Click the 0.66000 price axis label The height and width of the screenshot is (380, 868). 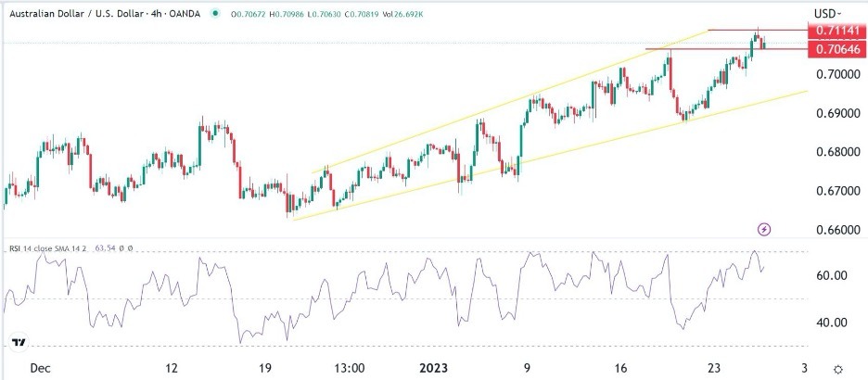tap(836, 230)
